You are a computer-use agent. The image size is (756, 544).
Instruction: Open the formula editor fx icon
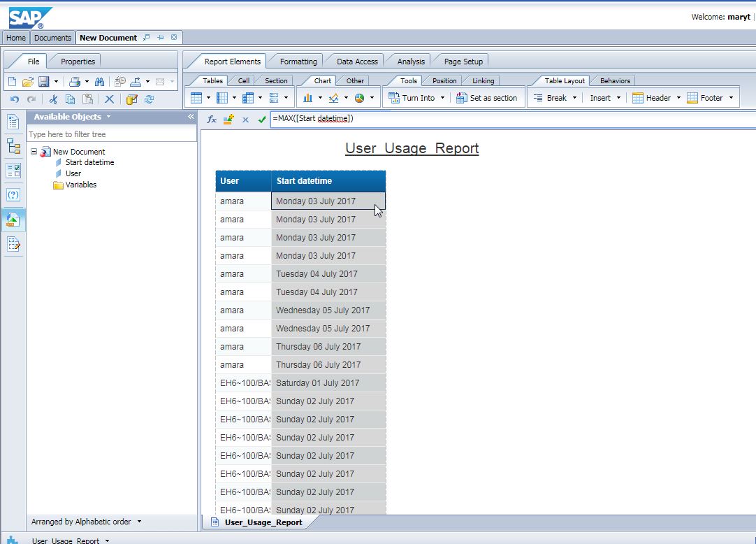[211, 120]
